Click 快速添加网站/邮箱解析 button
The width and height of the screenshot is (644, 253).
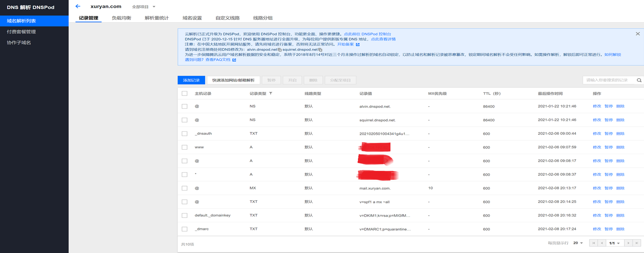(x=233, y=80)
